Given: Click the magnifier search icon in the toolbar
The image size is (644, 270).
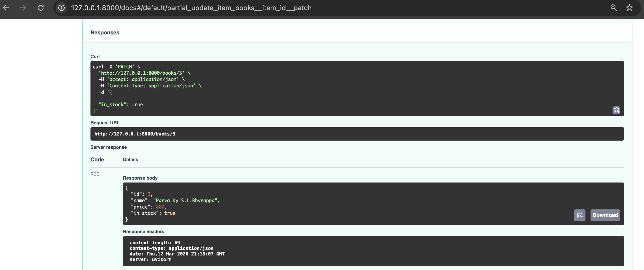Looking at the screenshot, I should click(614, 8).
